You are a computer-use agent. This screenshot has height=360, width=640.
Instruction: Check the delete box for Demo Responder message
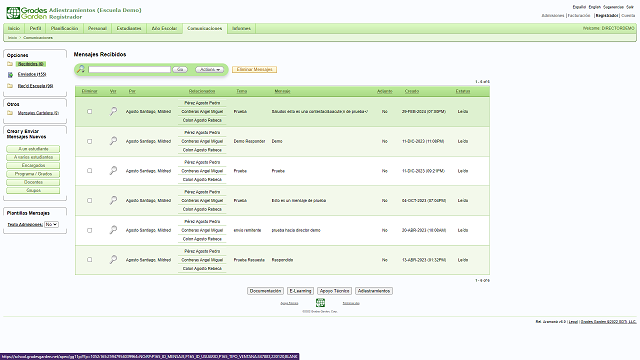point(89,141)
